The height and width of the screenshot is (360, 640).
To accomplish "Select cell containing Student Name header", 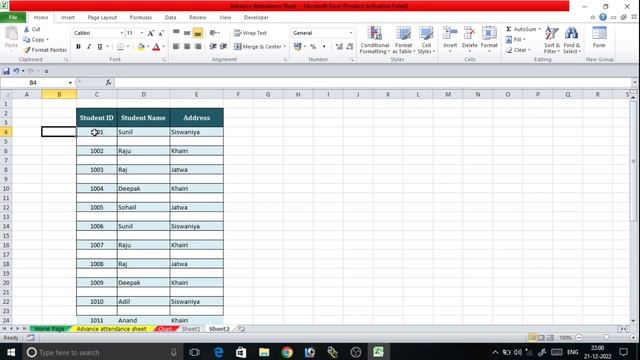I will (x=143, y=118).
